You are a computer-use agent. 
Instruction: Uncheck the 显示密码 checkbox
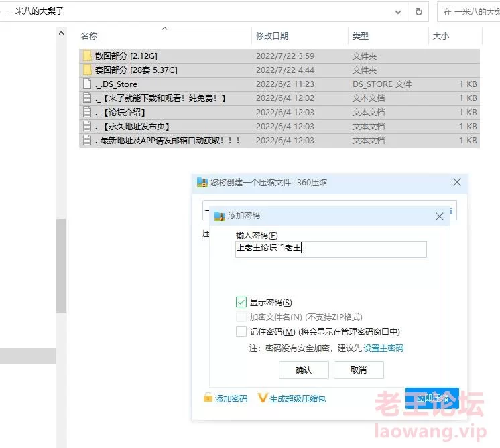coord(241,303)
